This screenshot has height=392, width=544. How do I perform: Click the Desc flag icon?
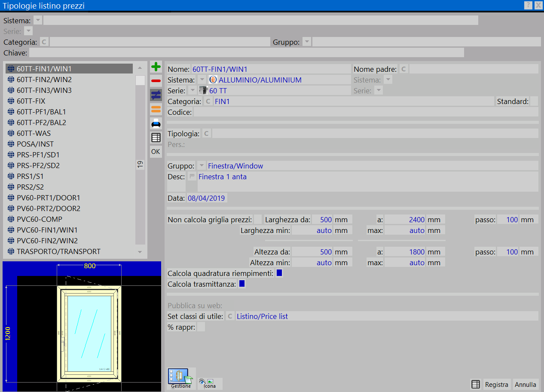[x=192, y=176]
